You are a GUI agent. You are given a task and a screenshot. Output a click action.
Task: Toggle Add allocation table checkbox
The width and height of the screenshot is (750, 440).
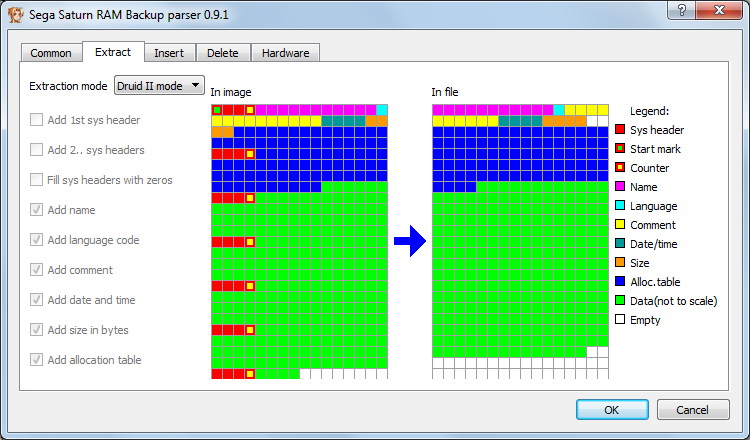36,360
